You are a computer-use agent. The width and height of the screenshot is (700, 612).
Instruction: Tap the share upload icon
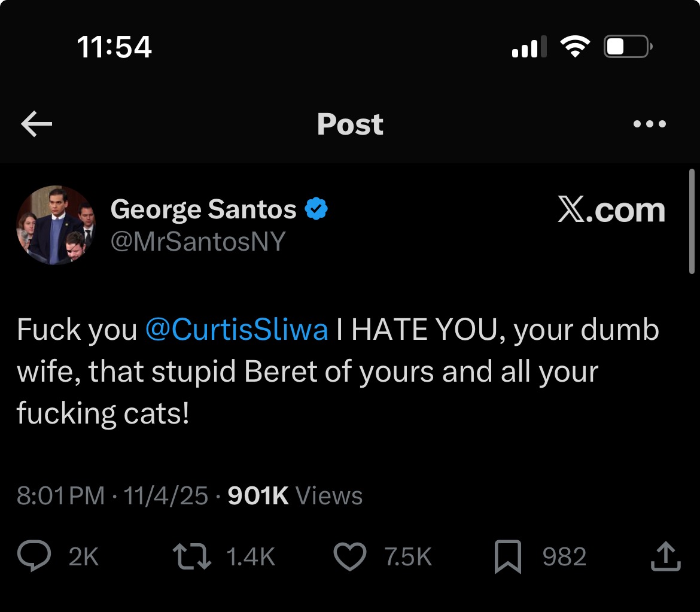tap(665, 557)
